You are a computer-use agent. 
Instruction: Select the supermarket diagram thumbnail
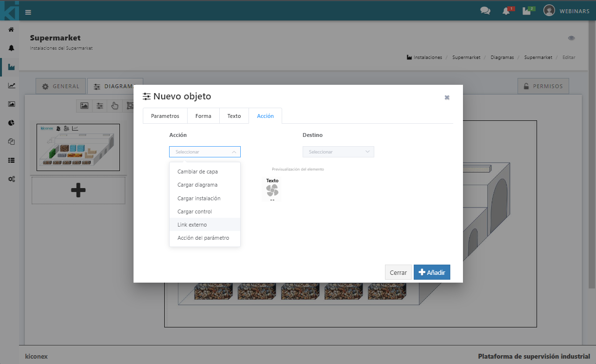pyautogui.click(x=78, y=147)
